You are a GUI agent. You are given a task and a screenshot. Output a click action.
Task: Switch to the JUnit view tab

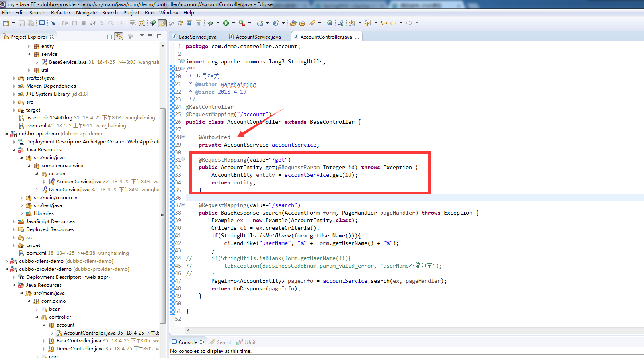(x=246, y=342)
